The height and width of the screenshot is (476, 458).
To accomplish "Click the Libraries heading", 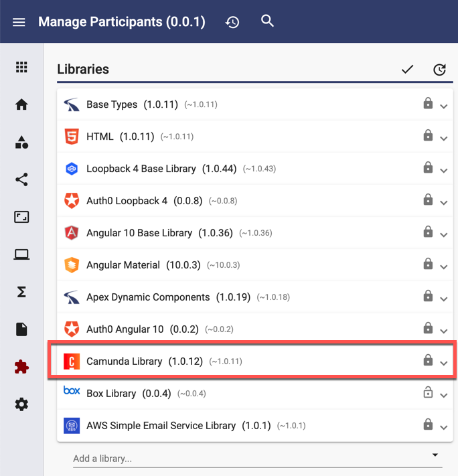I will point(83,69).
